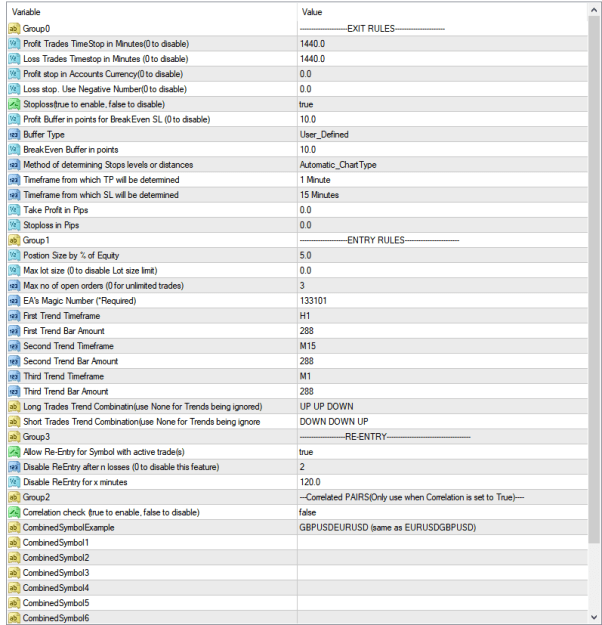Viewport: 602px width, 625px height.
Task: Click the icon beside Method of determining Stops
Action: pos(14,165)
